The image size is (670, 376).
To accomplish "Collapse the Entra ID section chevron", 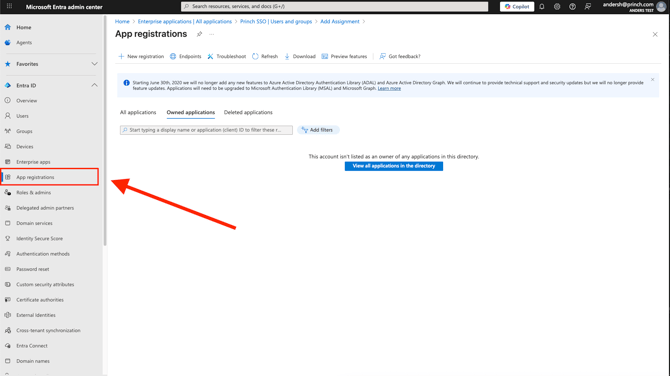I will coord(94,85).
